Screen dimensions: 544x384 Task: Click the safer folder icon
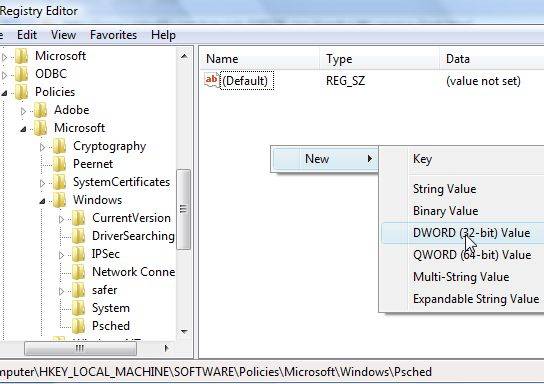pos(79,290)
